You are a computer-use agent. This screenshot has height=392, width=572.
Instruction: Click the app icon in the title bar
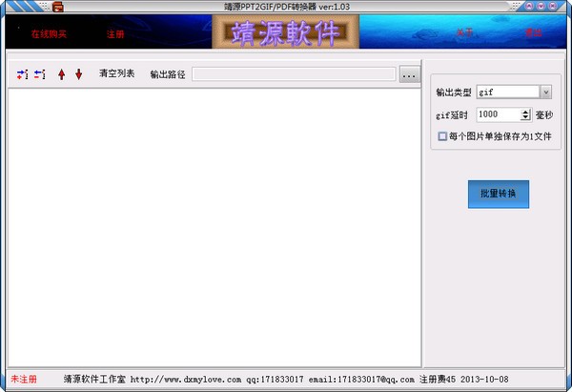point(57,7)
